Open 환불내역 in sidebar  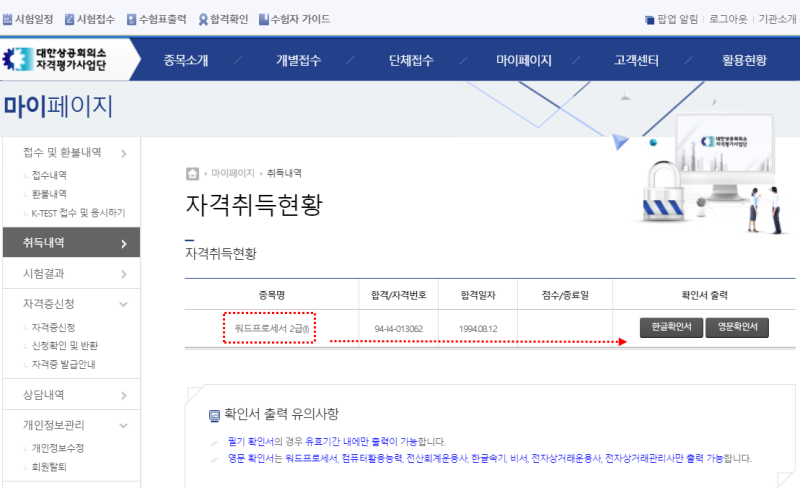pyautogui.click(x=49, y=194)
